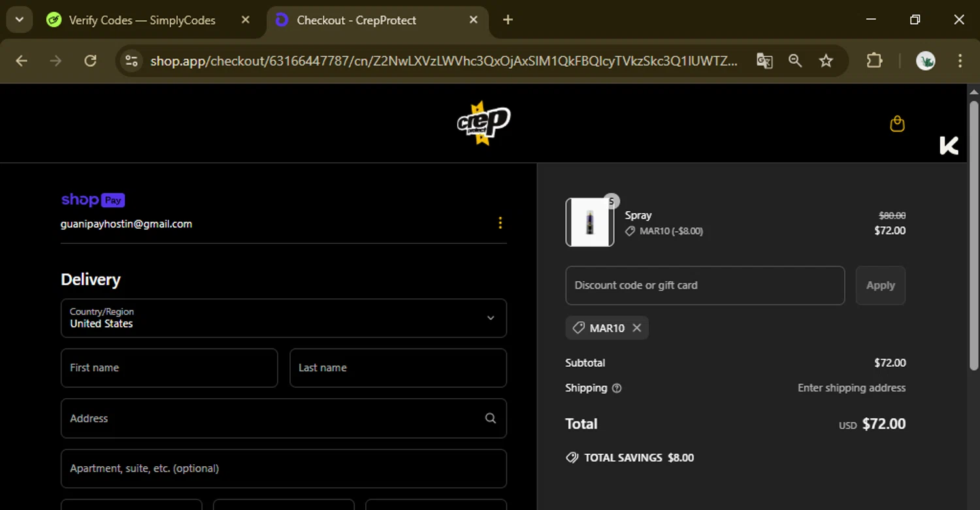Click the address search magnifier icon
The width and height of the screenshot is (980, 510).
point(491,418)
